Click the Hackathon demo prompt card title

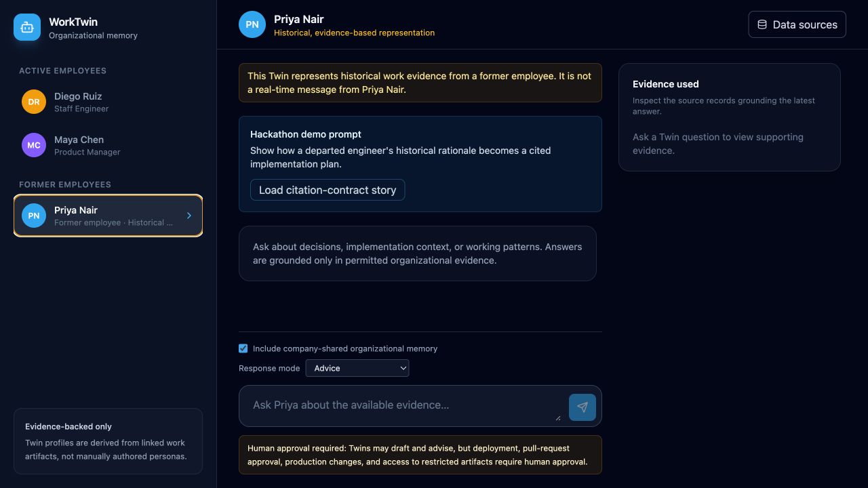(306, 134)
